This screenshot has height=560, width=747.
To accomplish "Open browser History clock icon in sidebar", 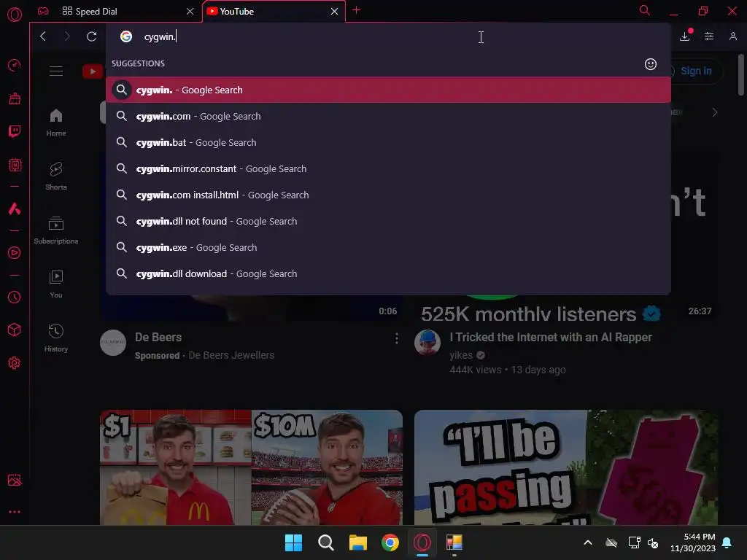I will [15, 297].
